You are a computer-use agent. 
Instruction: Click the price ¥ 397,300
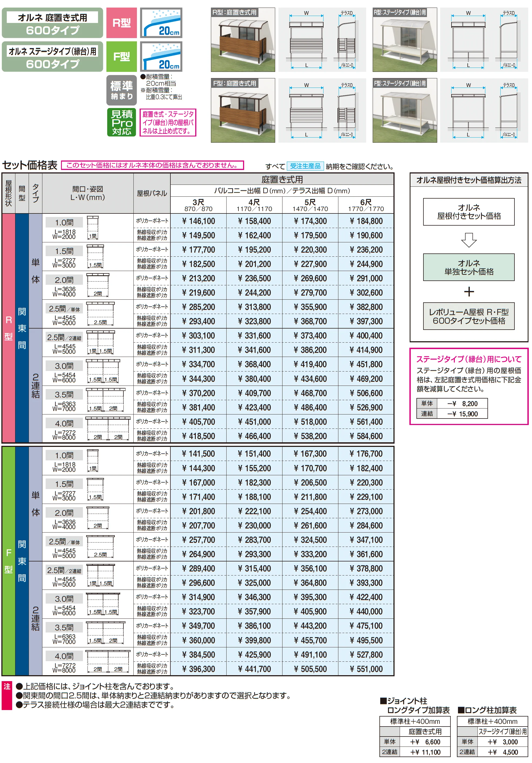(x=366, y=321)
